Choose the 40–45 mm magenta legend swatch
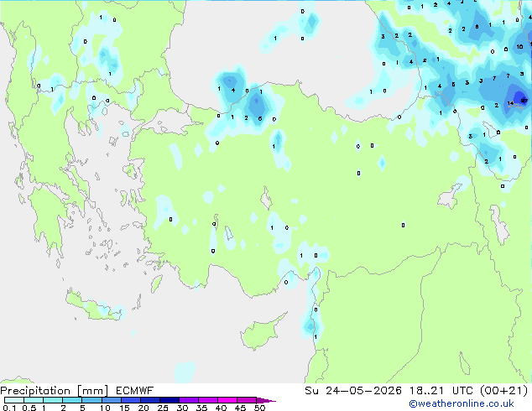The height and width of the screenshot is (411, 532). (227, 400)
